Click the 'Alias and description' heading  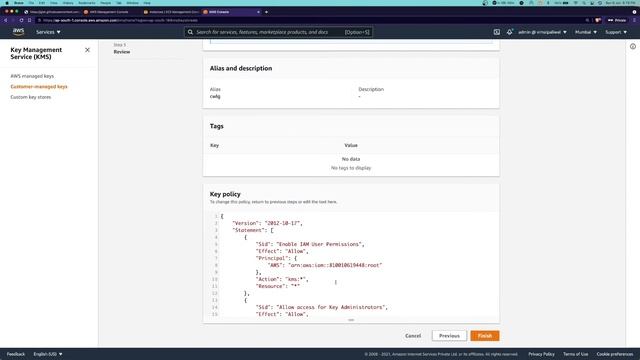coord(241,68)
